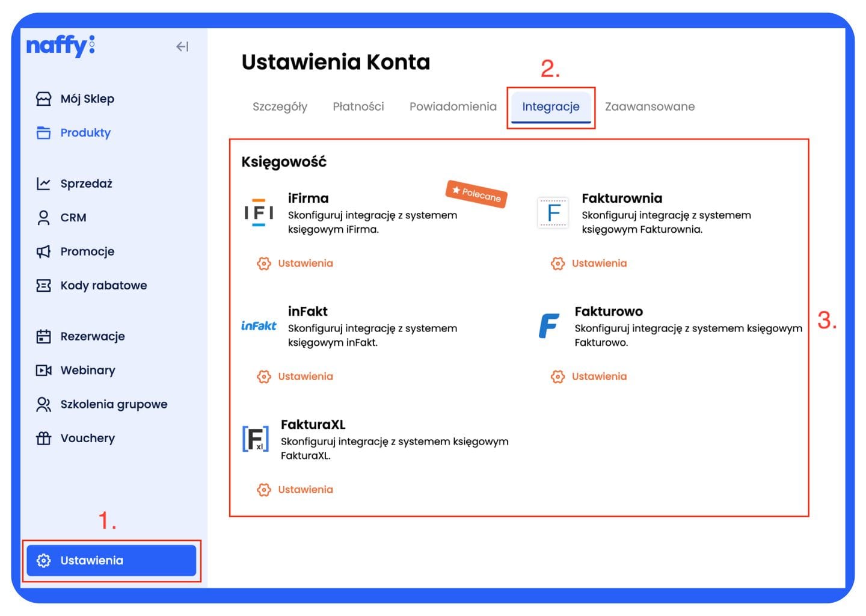The height and width of the screenshot is (616, 866).
Task: Click the description text mentioning księgowym inFakt
Action: pos(372,335)
